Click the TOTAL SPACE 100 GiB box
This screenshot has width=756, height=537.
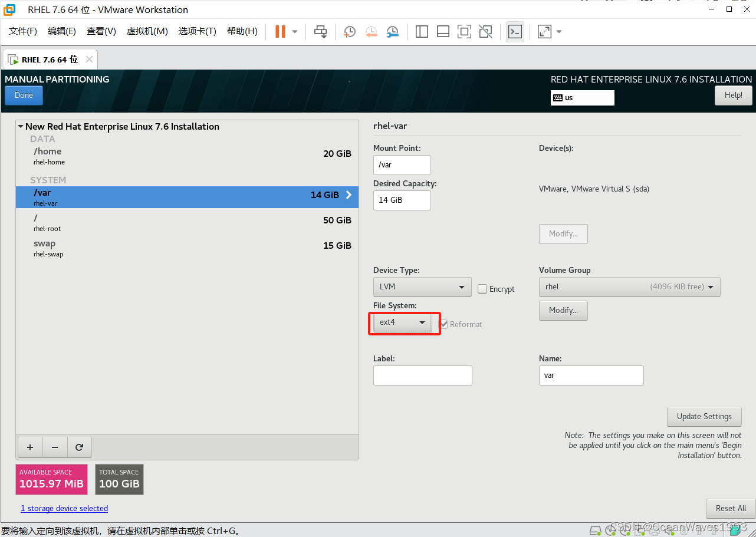click(119, 480)
